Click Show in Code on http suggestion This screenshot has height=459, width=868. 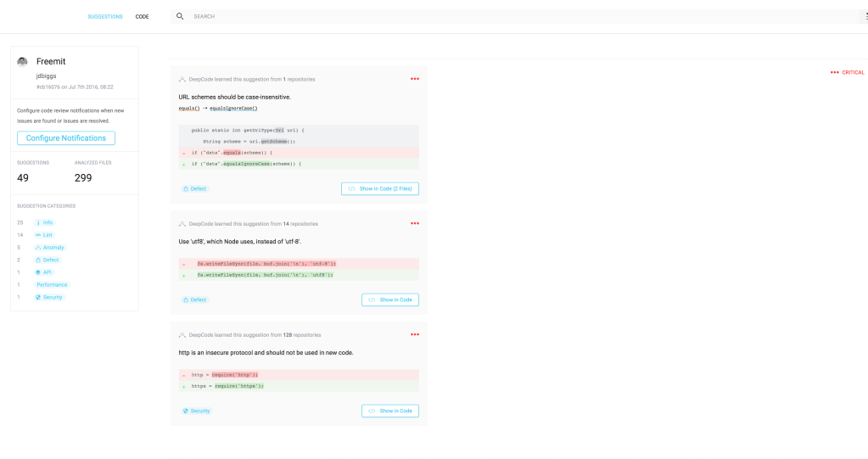coord(390,411)
